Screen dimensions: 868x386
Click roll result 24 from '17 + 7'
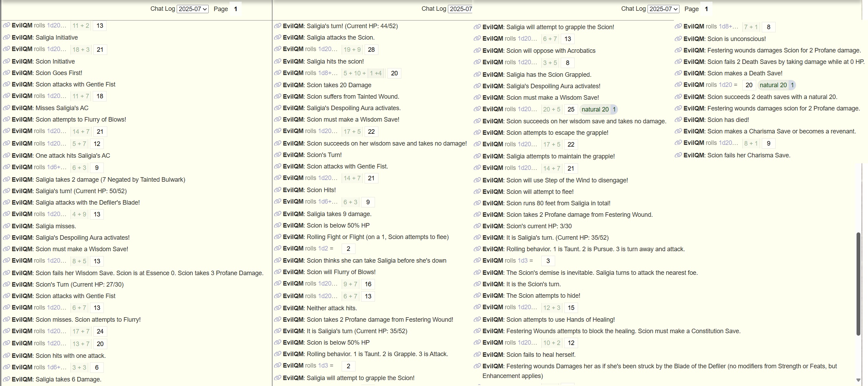[x=100, y=331]
